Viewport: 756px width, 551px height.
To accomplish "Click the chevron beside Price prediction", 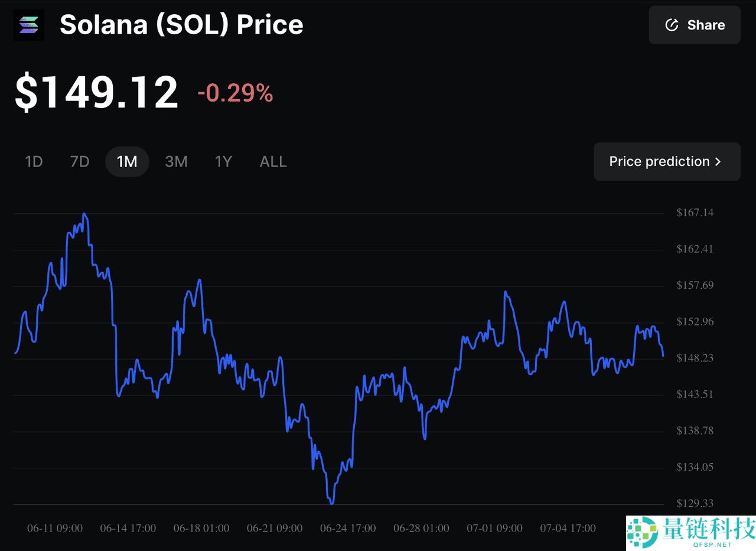I will click(x=718, y=162).
